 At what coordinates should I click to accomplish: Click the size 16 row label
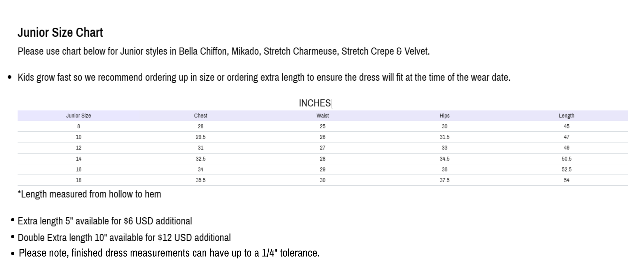[x=78, y=169]
